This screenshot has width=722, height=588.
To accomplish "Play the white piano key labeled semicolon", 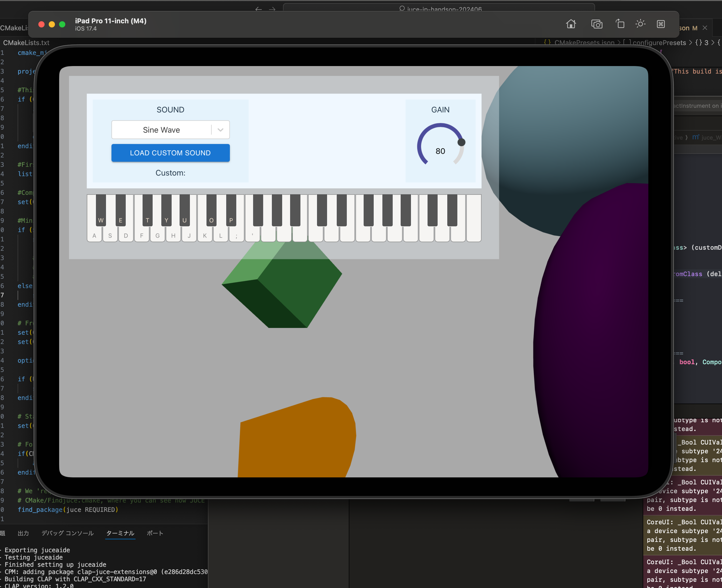I will pyautogui.click(x=237, y=234).
